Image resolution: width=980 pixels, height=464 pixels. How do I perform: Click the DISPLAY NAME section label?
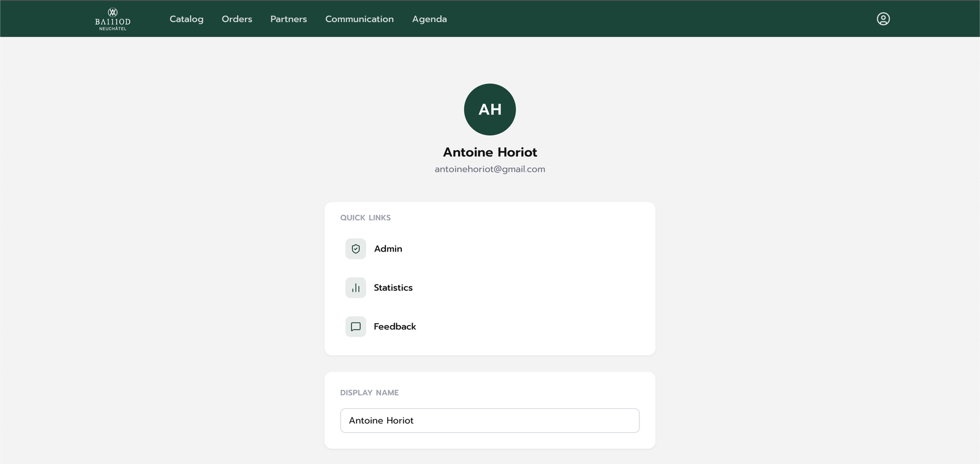coord(369,393)
